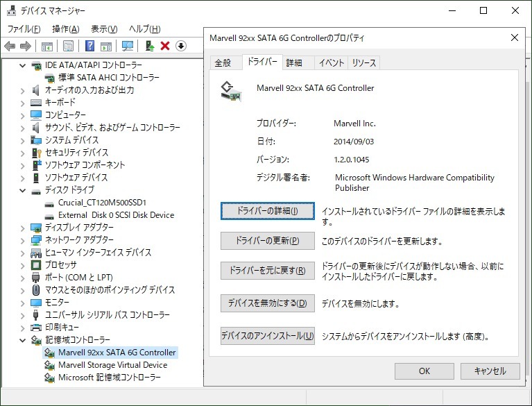Expand the システム デバイス node
The image size is (532, 406).
click(22, 140)
